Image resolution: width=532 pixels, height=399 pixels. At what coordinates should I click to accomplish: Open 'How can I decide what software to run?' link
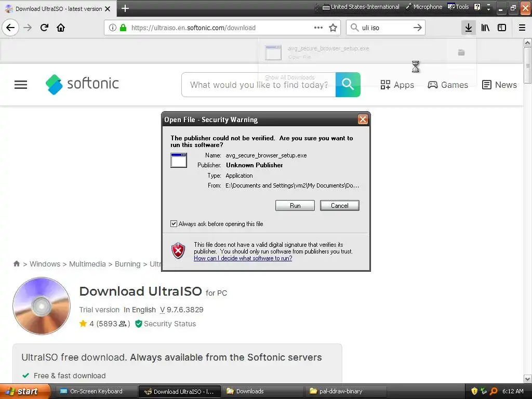pyautogui.click(x=243, y=258)
